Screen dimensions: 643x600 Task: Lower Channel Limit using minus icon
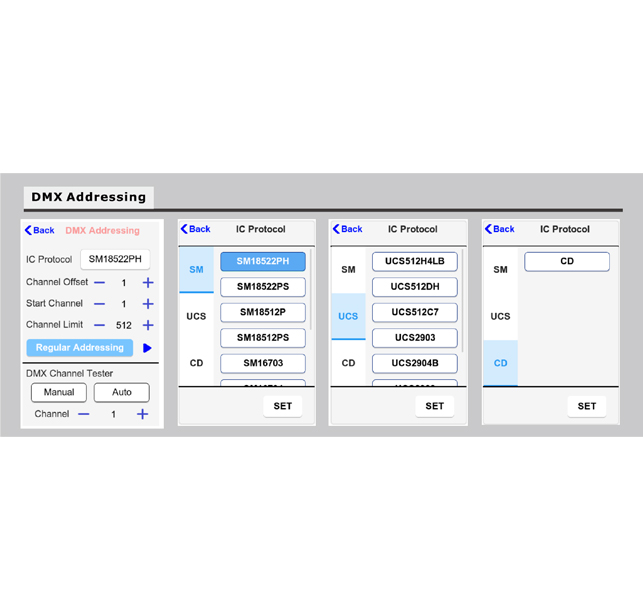coord(100,325)
